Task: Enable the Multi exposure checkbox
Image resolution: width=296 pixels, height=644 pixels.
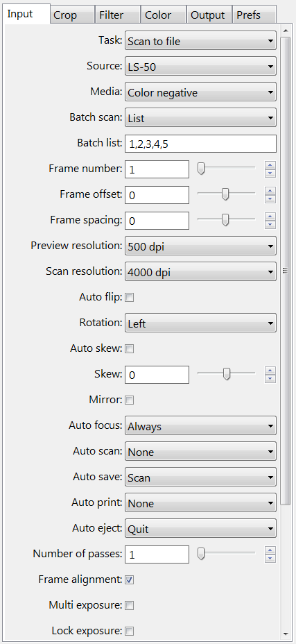Action: click(x=130, y=605)
